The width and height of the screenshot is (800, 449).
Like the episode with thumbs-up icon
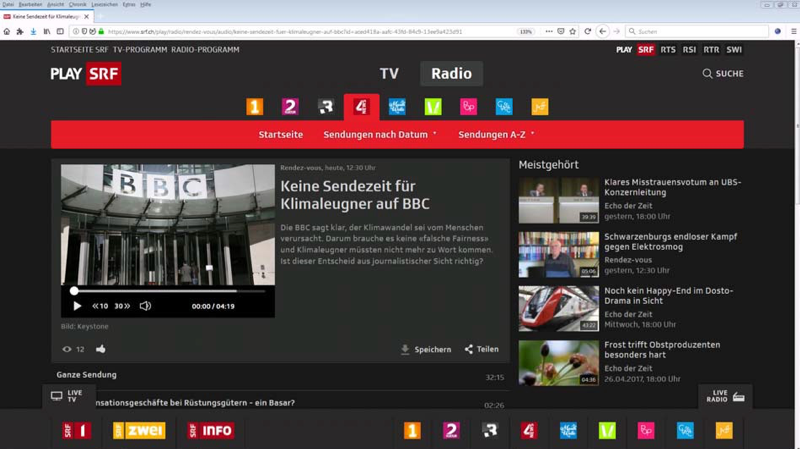tap(100, 349)
